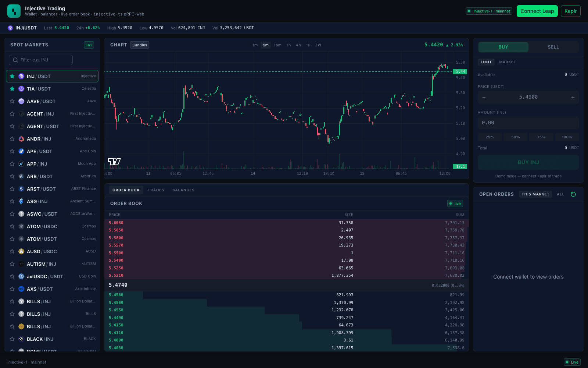Click the ASWC token icon
Image resolution: width=588 pixels, height=368 pixels.
click(21, 214)
